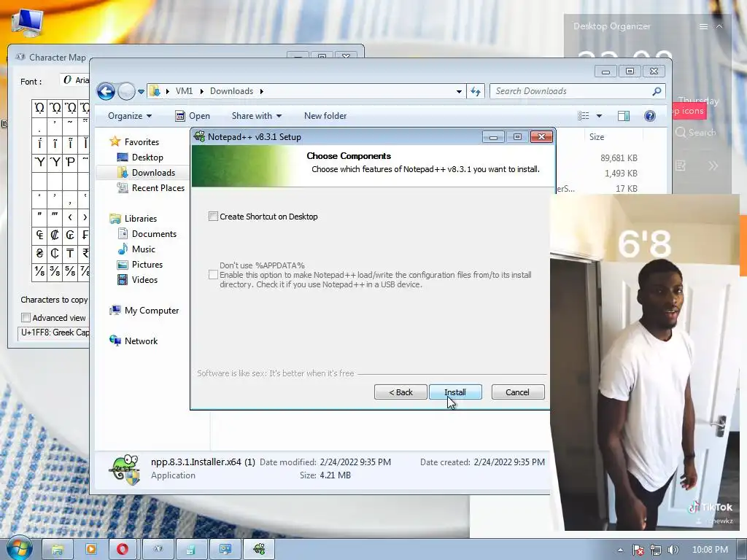The width and height of the screenshot is (747, 560).
Task: Open the recent pages dropdown arrow
Action: point(142,91)
